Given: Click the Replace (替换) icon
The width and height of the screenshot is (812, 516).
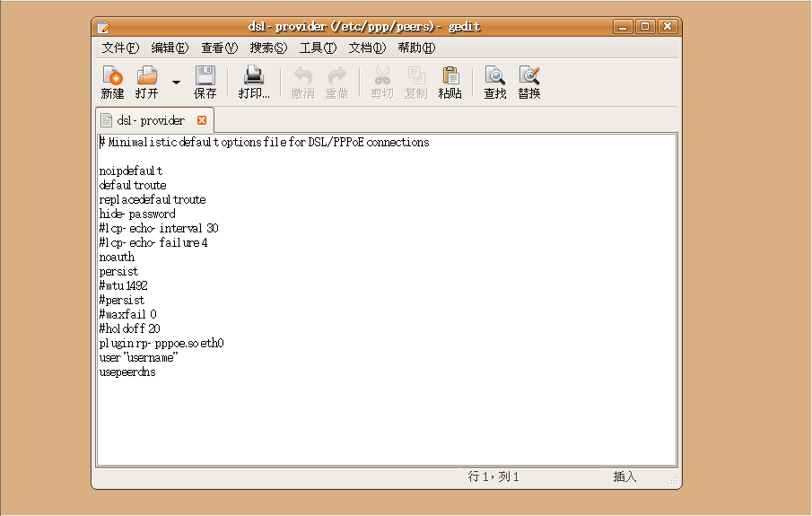Looking at the screenshot, I should (x=529, y=75).
